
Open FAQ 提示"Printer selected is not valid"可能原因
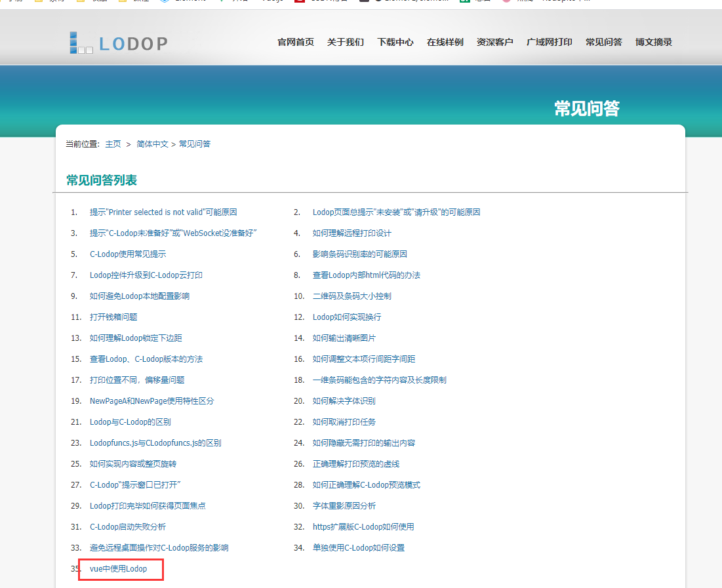pos(163,212)
